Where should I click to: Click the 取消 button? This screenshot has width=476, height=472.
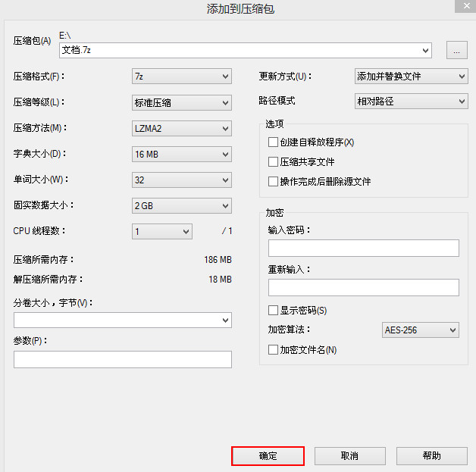coord(349,455)
